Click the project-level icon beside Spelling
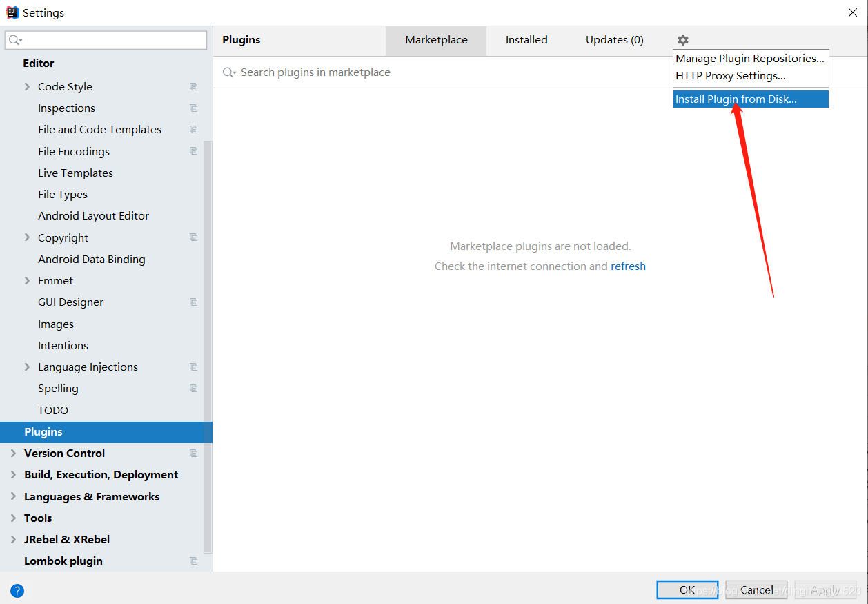 coord(193,389)
